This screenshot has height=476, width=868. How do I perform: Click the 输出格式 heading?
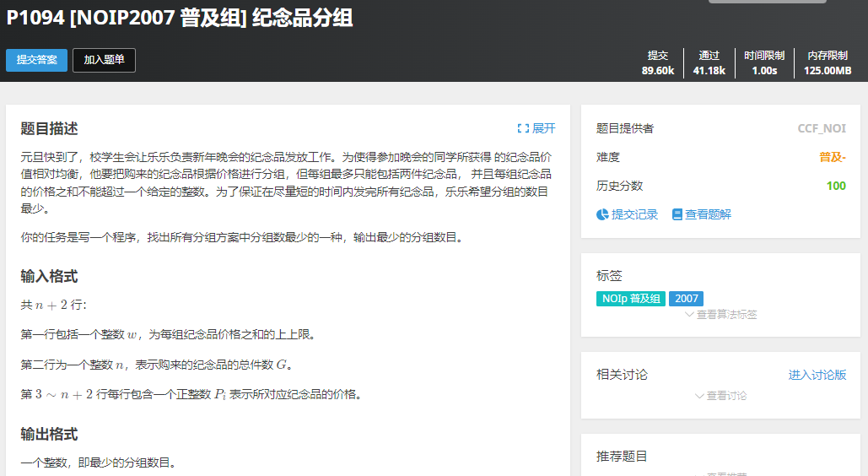pyautogui.click(x=49, y=434)
